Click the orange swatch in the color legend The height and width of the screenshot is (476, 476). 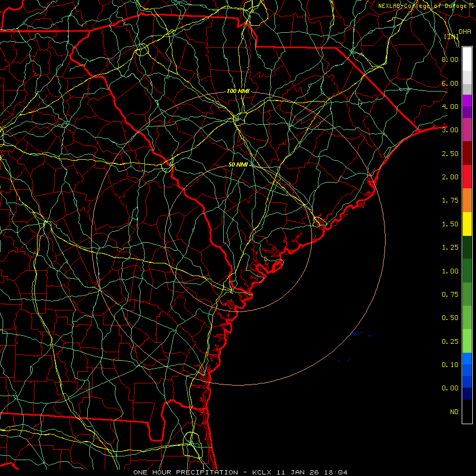pos(467,200)
